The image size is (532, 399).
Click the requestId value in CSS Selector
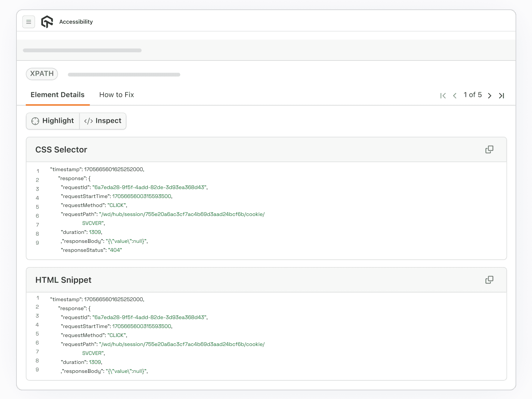[x=149, y=187]
